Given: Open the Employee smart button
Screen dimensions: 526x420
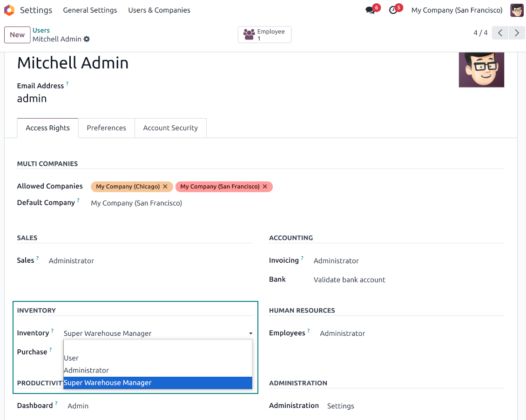Looking at the screenshot, I should pos(264,35).
